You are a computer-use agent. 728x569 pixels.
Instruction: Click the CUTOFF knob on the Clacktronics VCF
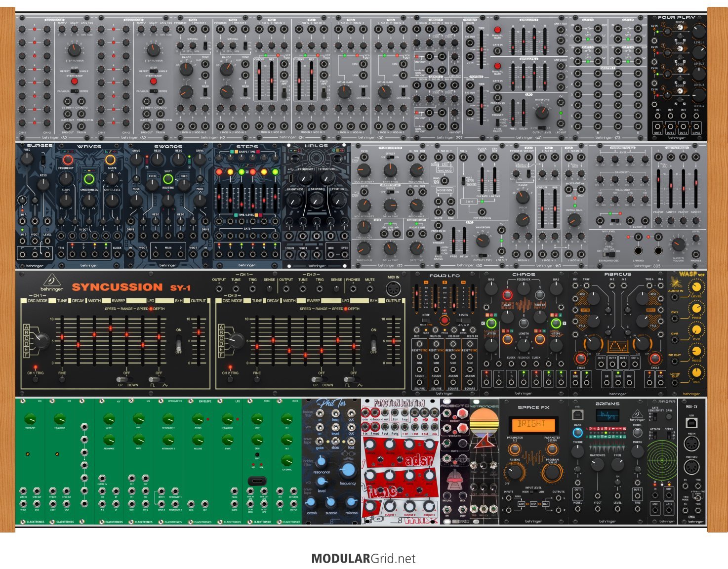click(109, 420)
